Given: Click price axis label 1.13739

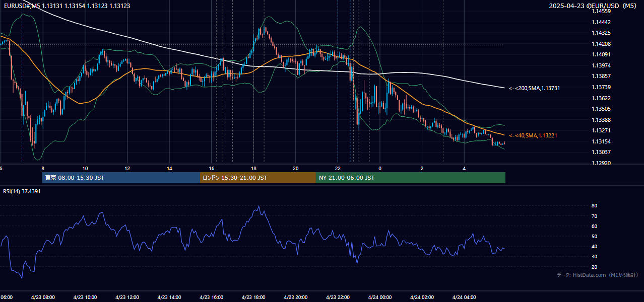Looking at the screenshot, I should (601, 87).
